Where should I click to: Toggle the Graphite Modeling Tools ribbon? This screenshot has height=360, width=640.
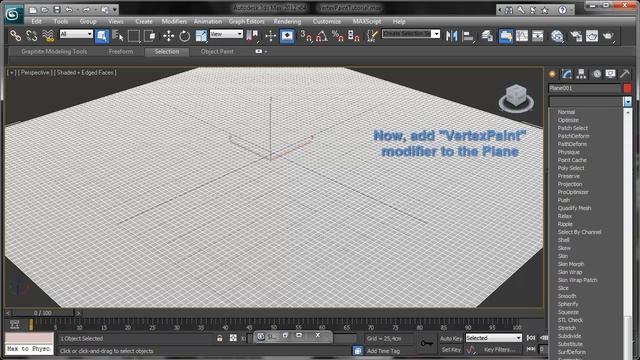coord(506,36)
